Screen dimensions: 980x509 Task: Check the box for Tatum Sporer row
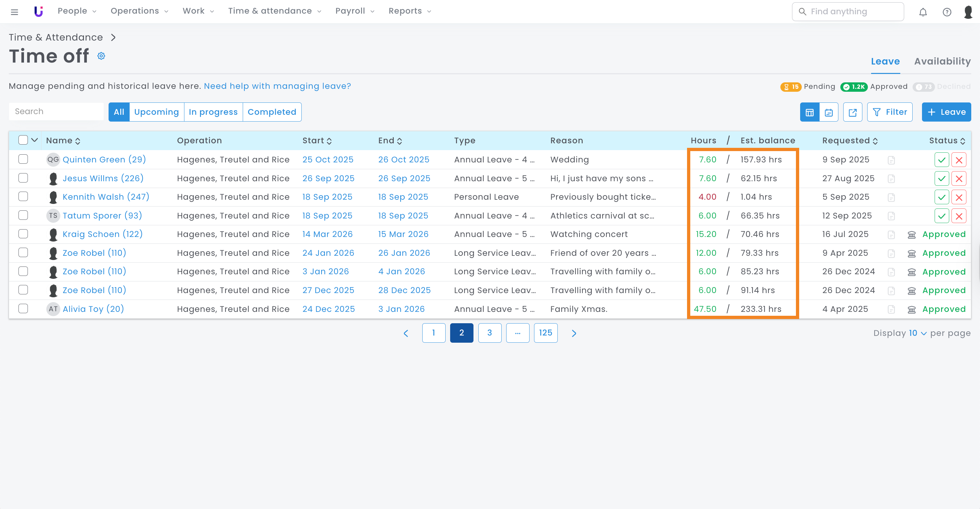point(23,216)
